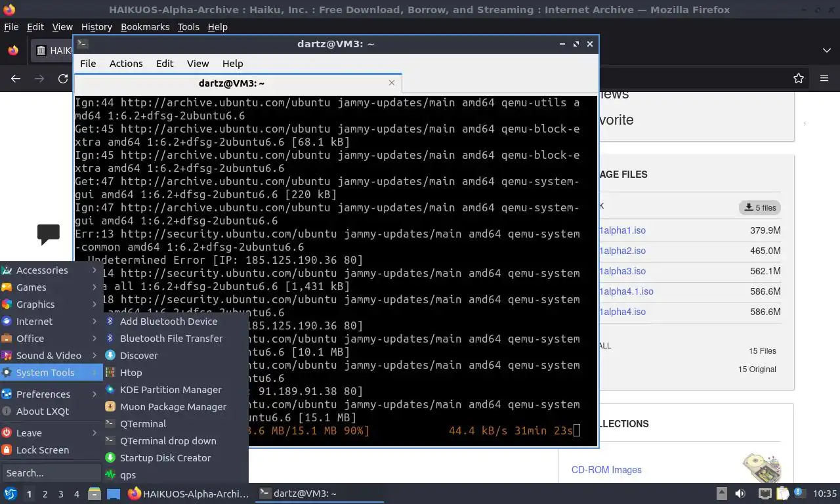
Task: Open the terminal Edit menu
Action: click(165, 63)
